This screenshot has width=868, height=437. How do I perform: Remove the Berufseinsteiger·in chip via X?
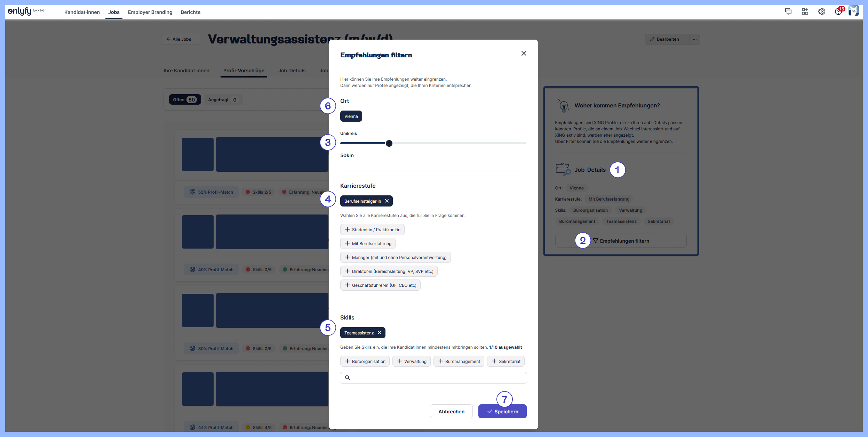[x=387, y=201]
